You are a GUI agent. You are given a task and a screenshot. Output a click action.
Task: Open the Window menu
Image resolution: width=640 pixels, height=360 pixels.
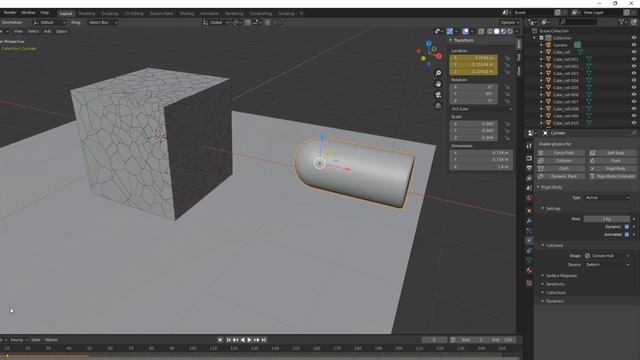point(28,13)
